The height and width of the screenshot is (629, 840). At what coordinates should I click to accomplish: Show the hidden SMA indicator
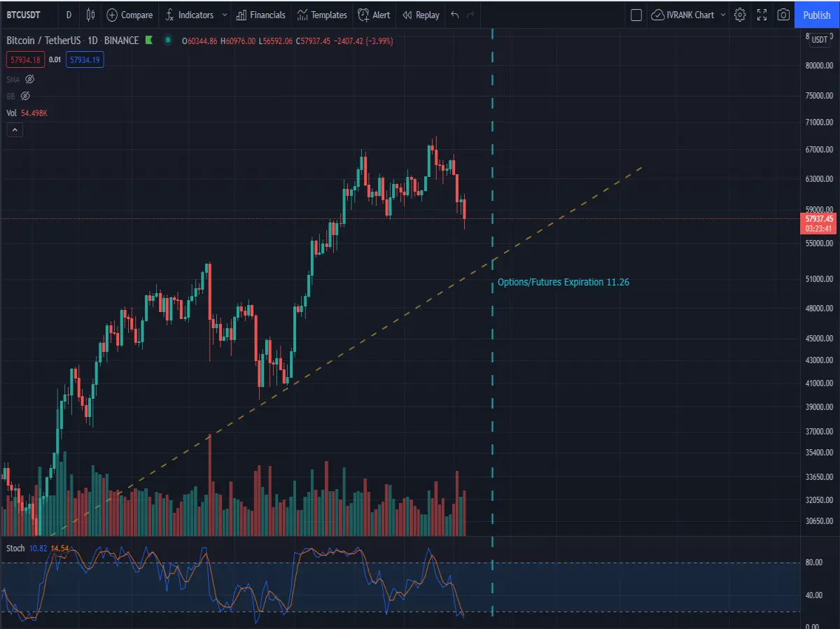pos(29,79)
